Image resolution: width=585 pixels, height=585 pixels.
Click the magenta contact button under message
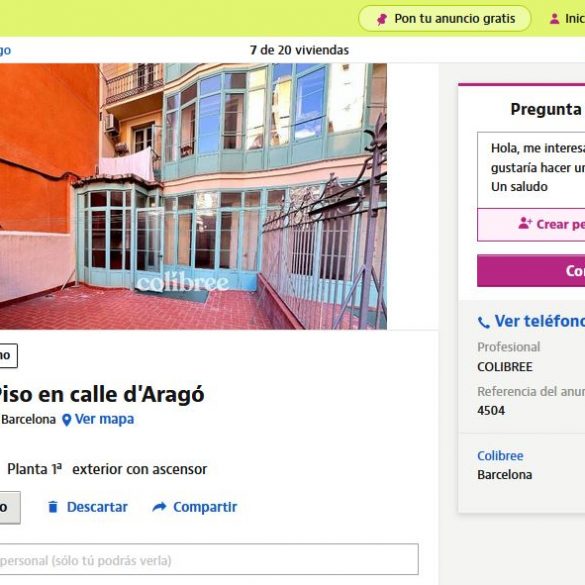[531, 271]
